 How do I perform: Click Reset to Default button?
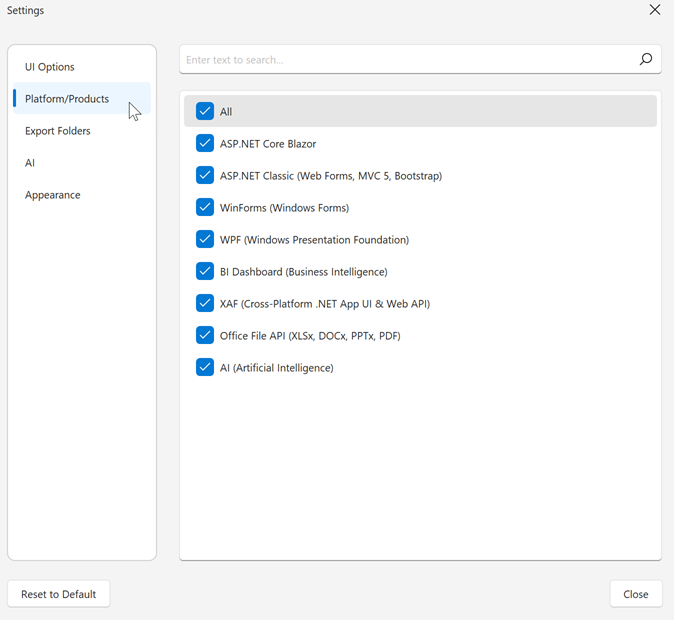point(58,594)
